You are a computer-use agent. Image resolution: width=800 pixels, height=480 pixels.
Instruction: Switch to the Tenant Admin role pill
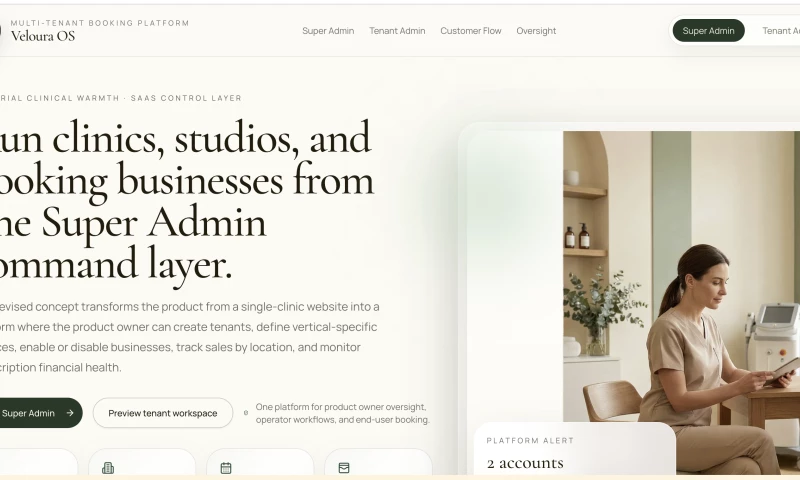(781, 31)
